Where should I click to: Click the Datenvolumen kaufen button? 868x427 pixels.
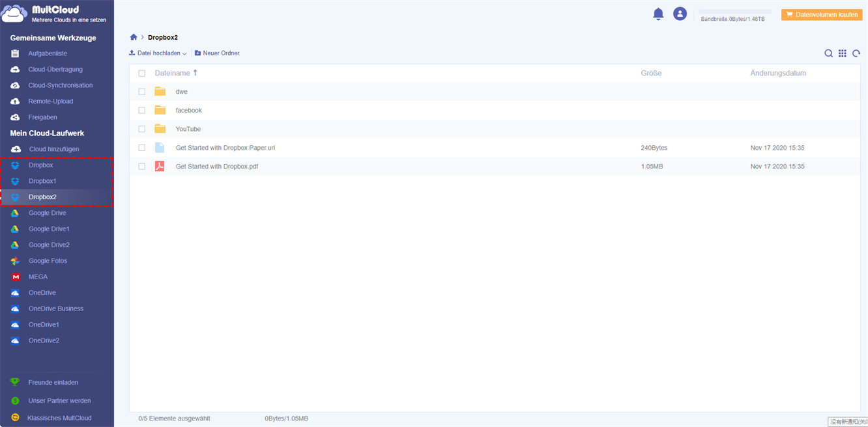coord(822,14)
